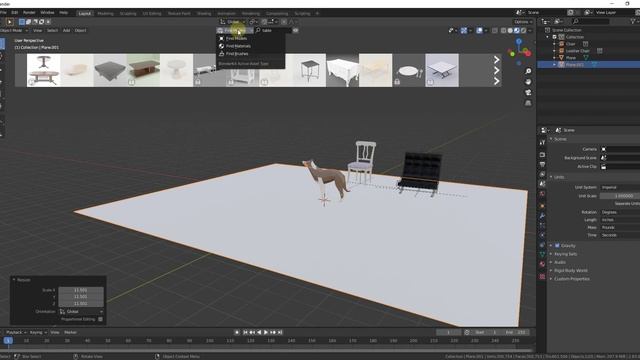Click the select box tool icon in header
Viewport: 640px width, 360px height.
pyautogui.click(x=10, y=22)
